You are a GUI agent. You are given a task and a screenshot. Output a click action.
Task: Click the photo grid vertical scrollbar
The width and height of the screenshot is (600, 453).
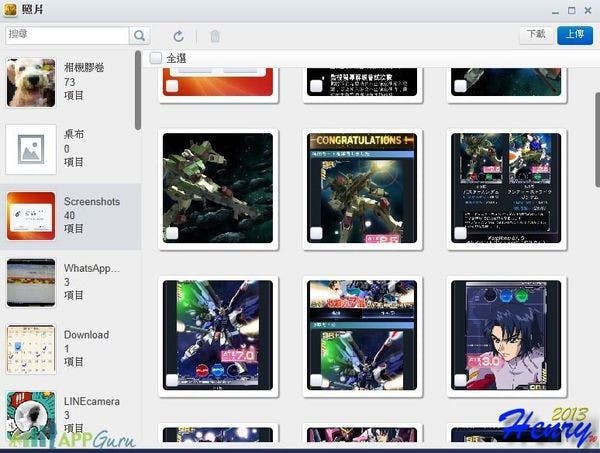[x=596, y=150]
